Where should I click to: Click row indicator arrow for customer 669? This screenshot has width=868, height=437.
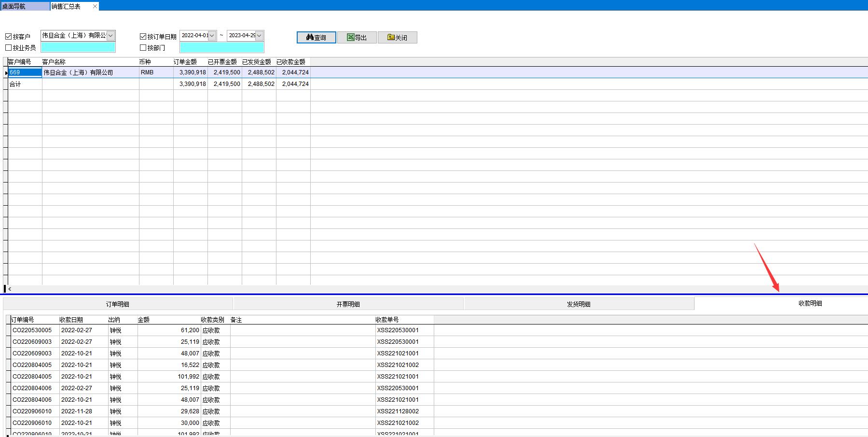pyautogui.click(x=6, y=72)
